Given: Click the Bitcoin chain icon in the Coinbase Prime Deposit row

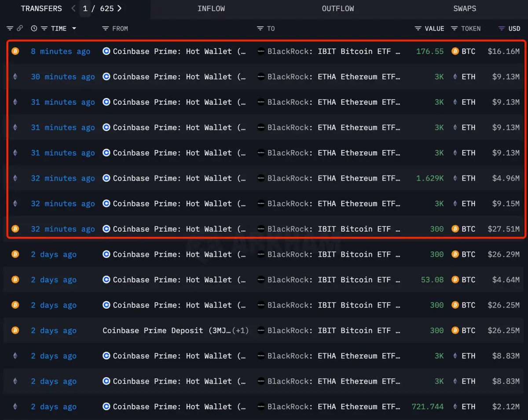Looking at the screenshot, I should click(x=15, y=331).
